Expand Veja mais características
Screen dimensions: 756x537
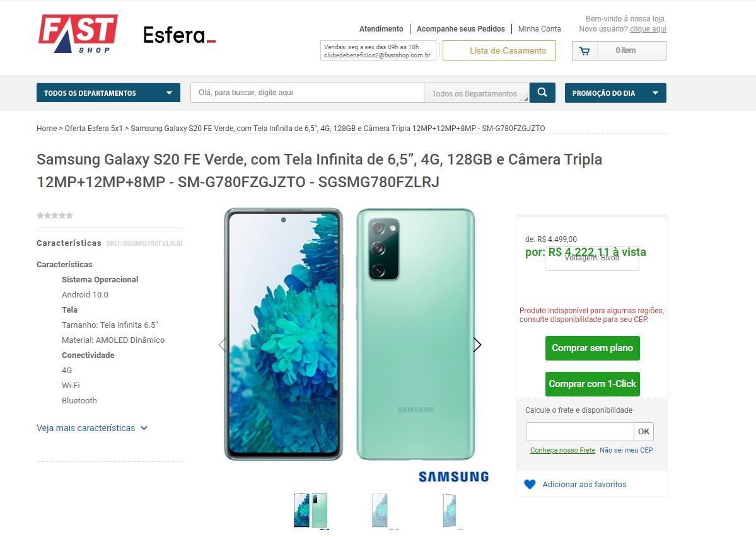(x=91, y=428)
